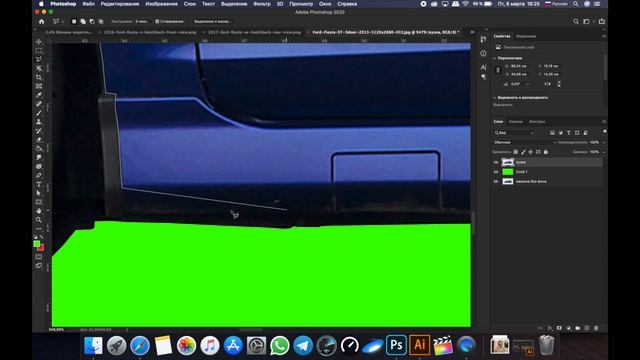Viewport: 640px width, 360px height.
Task: Open the Character panel icon
Action: [x=483, y=67]
